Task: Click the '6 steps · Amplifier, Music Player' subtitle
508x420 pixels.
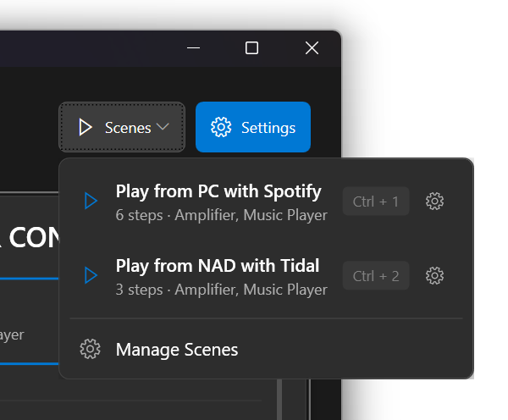Action: coord(221,215)
